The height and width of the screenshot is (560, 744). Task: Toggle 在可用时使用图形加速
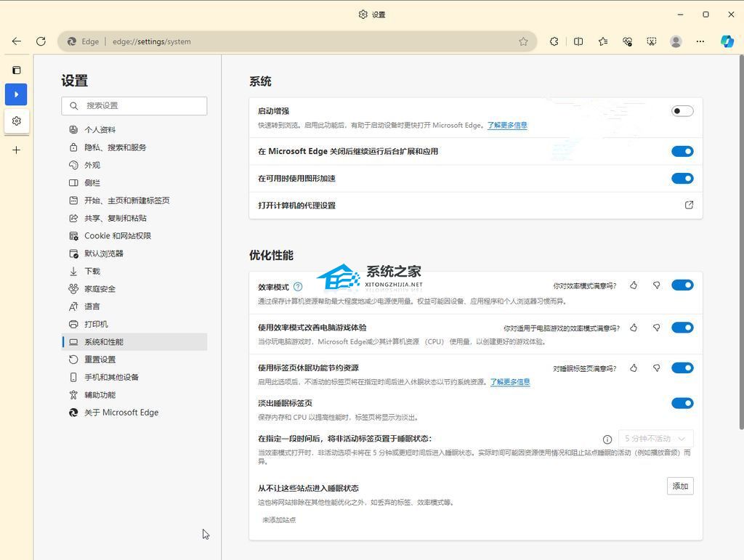pyautogui.click(x=682, y=178)
